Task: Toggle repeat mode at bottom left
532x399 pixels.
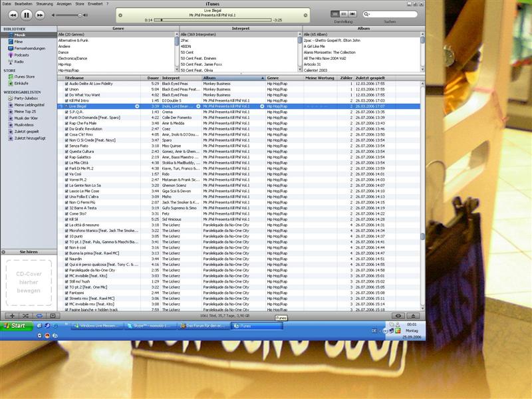Action: click(x=39, y=315)
